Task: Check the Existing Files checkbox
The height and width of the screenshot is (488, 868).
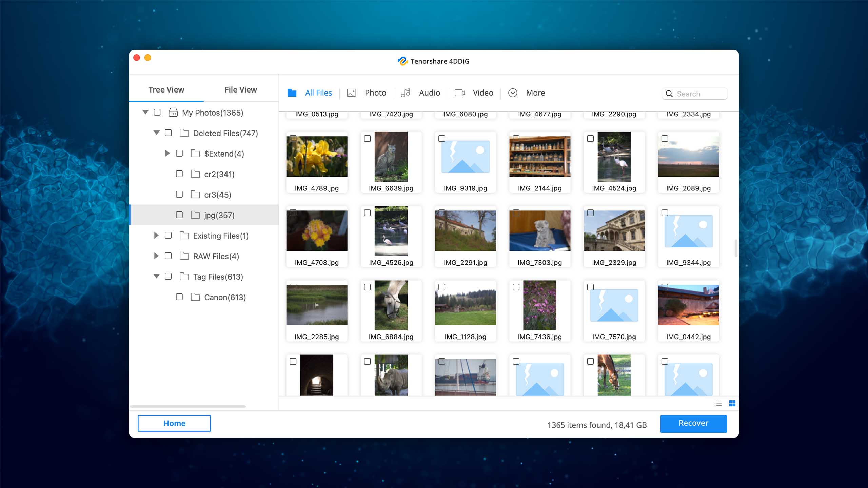Action: pyautogui.click(x=168, y=235)
